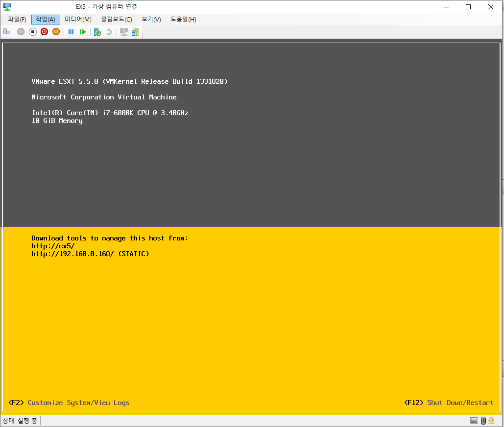
Task: Open the 작업(A) menu
Action: pos(46,20)
